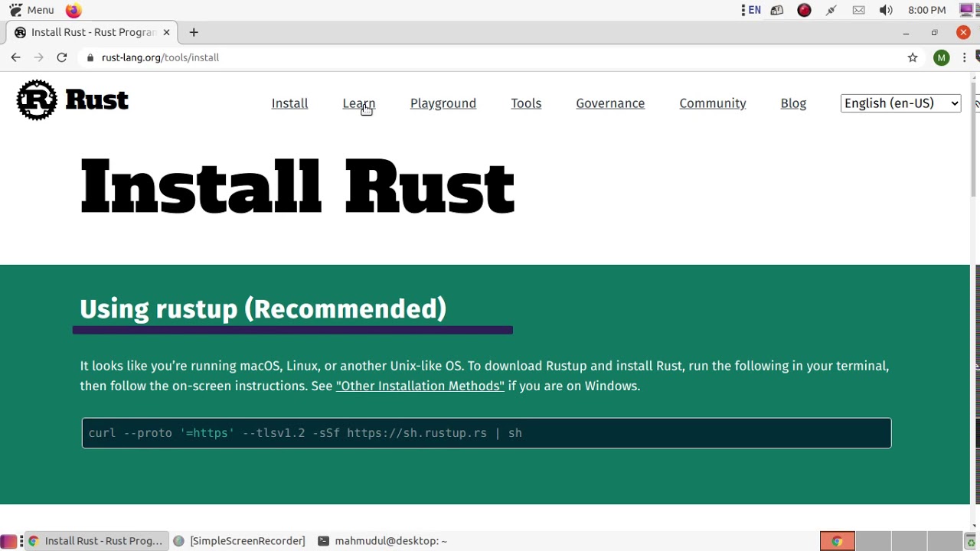Image resolution: width=980 pixels, height=551 pixels.
Task: Open the volume speaker control
Action: [886, 10]
